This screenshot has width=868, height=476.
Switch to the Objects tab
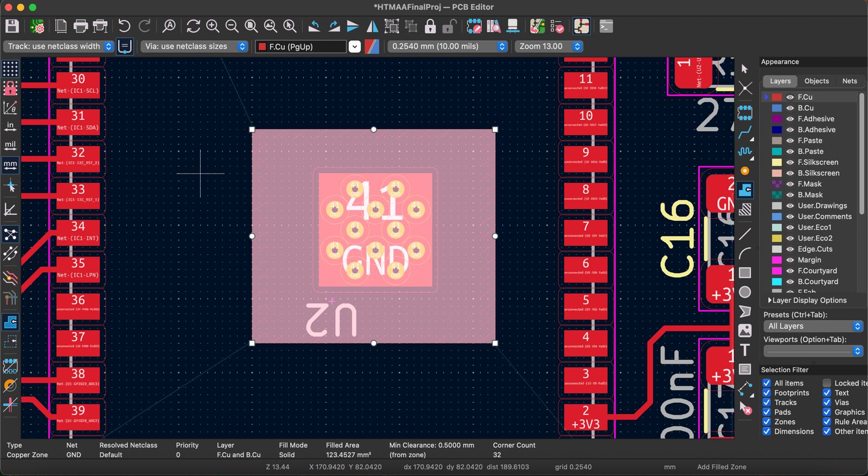816,81
